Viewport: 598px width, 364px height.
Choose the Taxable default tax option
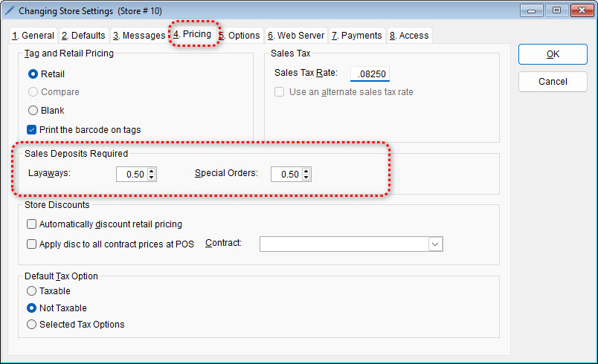tap(32, 291)
